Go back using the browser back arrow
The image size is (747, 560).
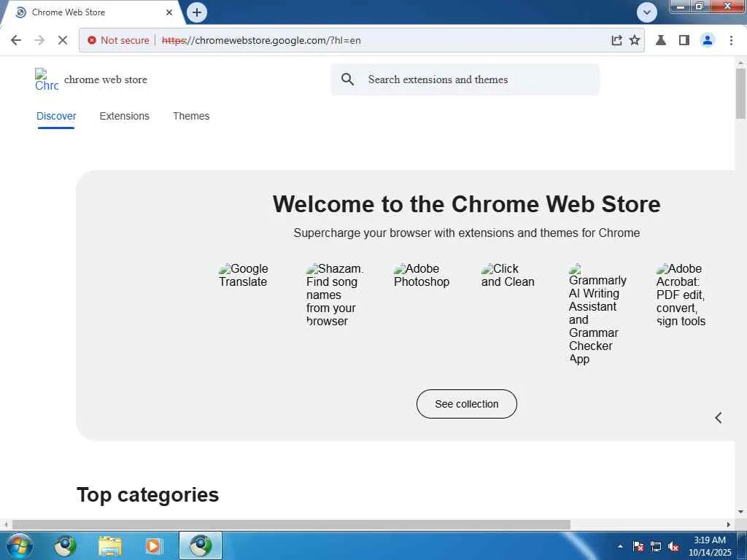point(16,40)
